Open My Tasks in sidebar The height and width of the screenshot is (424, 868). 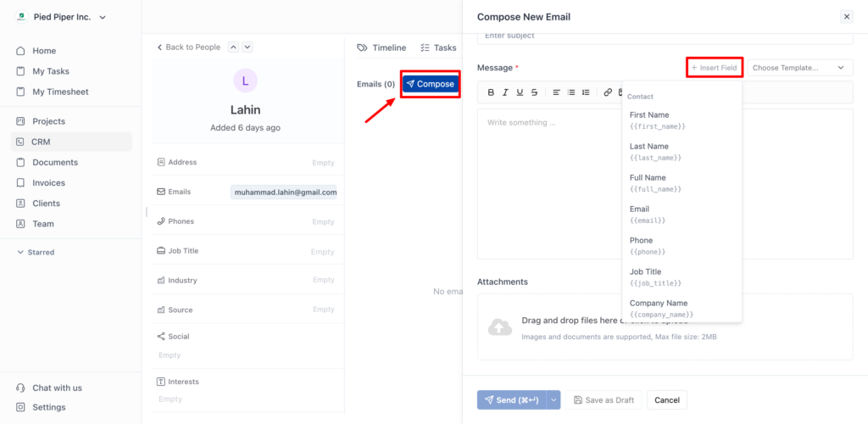pyautogui.click(x=71, y=71)
